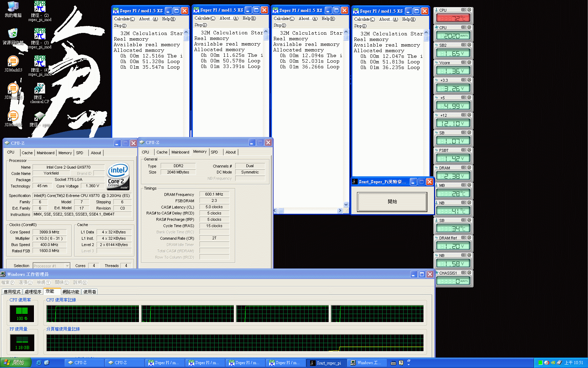Click the Core Speed 3999.9 MHz field
The image size is (588, 368).
[x=49, y=232]
